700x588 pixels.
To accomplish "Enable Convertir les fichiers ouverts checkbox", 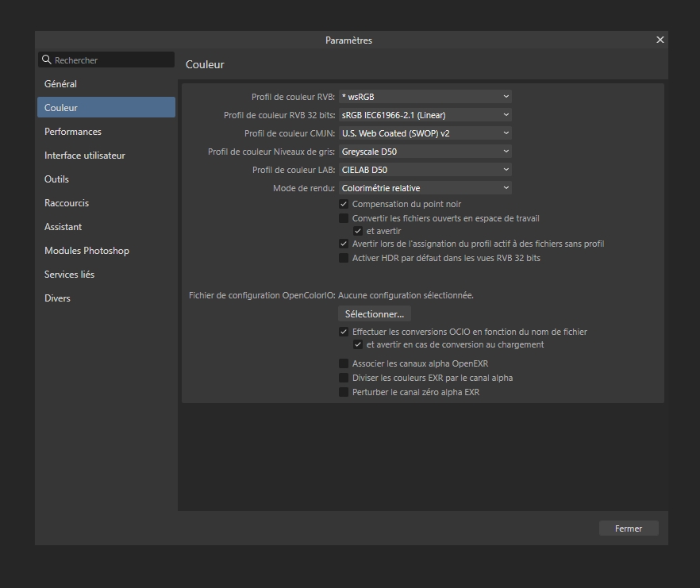I will pos(344,218).
